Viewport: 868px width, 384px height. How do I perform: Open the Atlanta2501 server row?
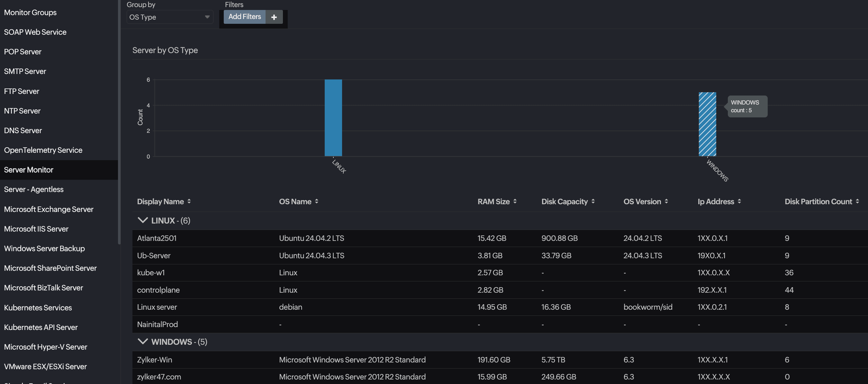click(x=157, y=238)
